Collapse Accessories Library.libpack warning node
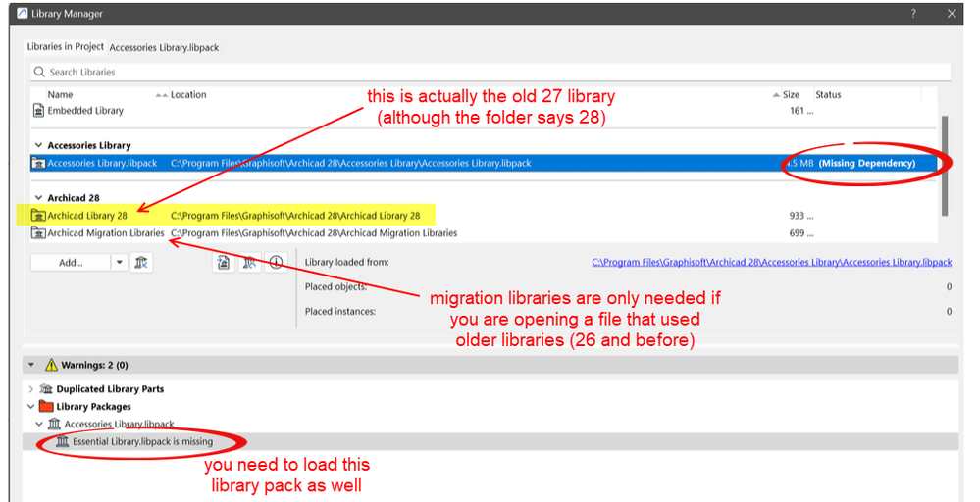Image resolution: width=980 pixels, height=502 pixels. click(39, 424)
